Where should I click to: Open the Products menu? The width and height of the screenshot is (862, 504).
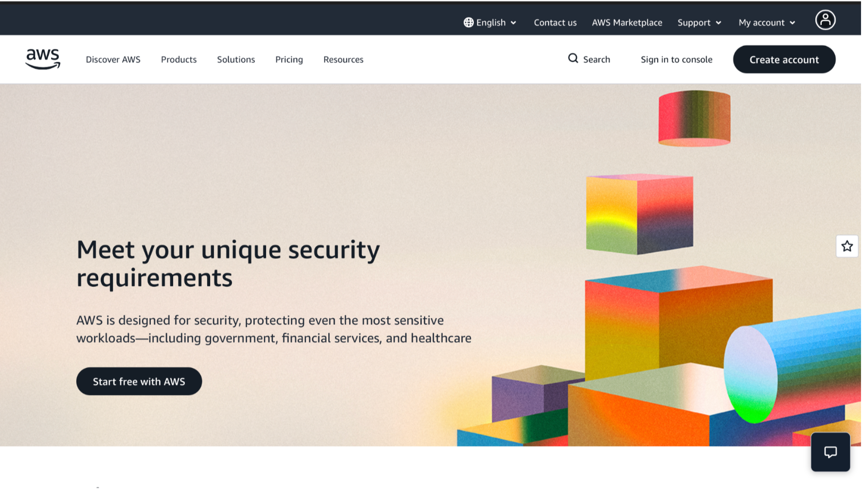pos(179,59)
